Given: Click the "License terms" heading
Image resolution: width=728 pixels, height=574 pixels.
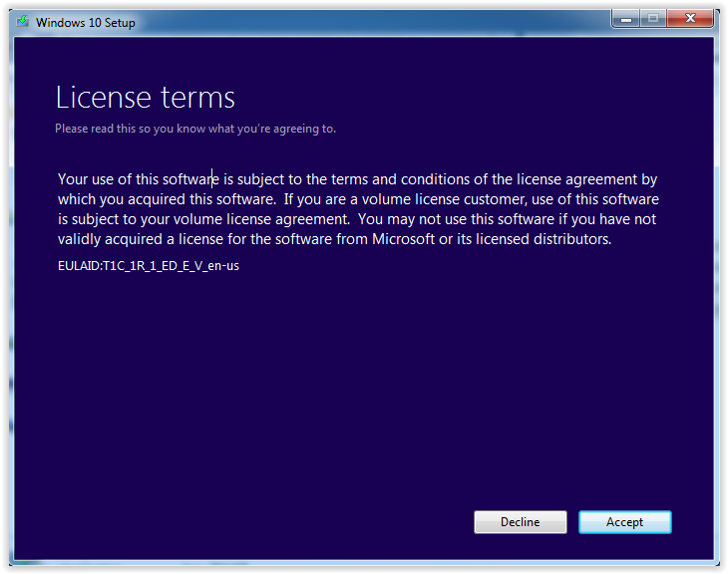Looking at the screenshot, I should coord(146,98).
